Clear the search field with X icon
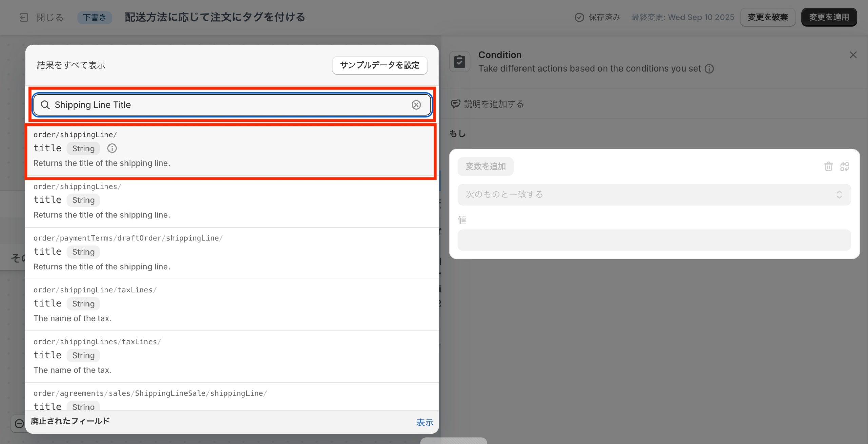The width and height of the screenshot is (868, 444). pyautogui.click(x=416, y=105)
